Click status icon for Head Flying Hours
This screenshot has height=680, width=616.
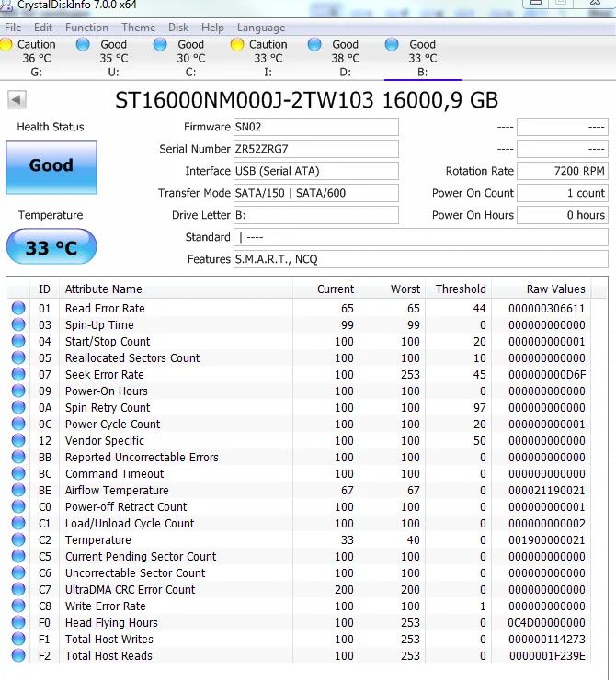click(x=18, y=622)
